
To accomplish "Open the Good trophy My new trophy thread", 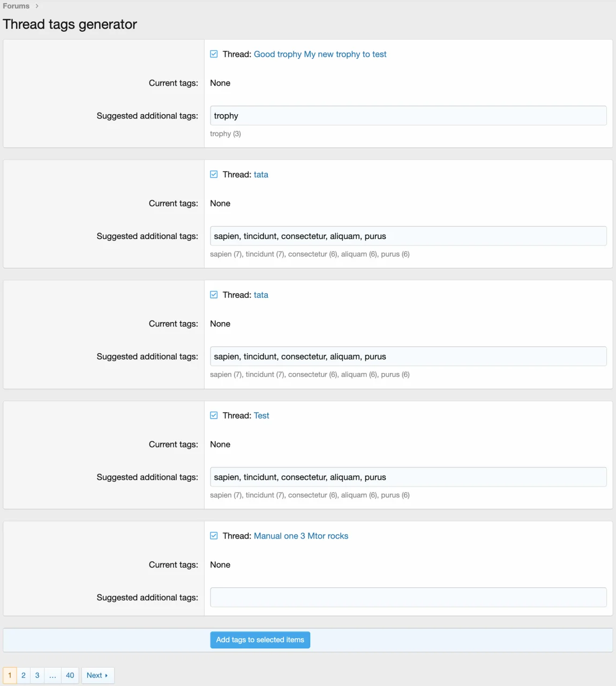I will [x=320, y=54].
